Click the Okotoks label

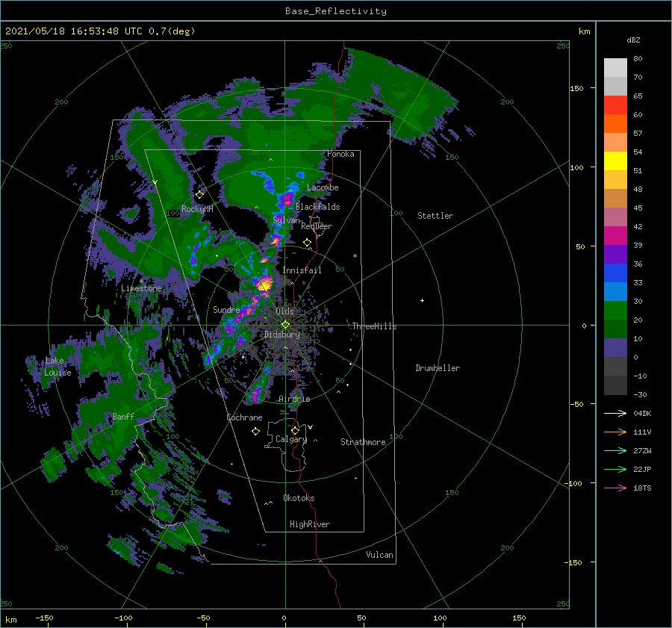299,498
